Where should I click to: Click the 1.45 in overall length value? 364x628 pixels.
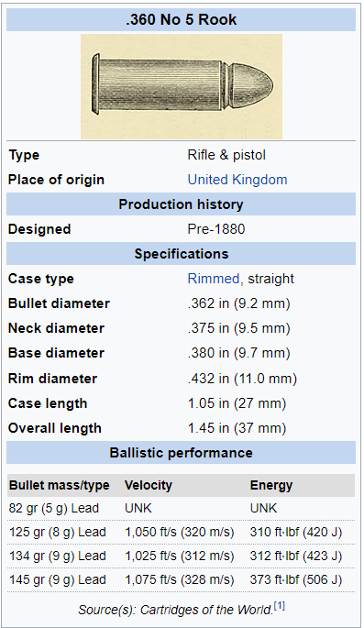point(237,428)
